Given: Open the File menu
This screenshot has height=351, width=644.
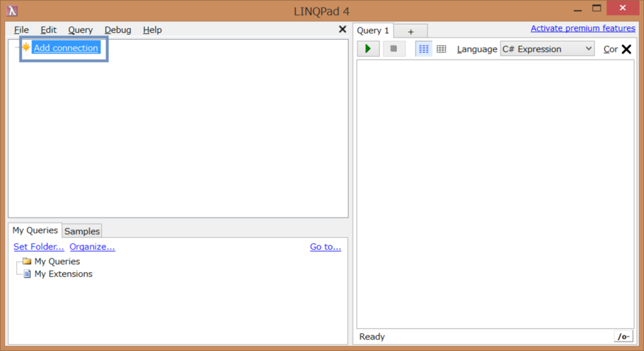Looking at the screenshot, I should click(x=21, y=30).
